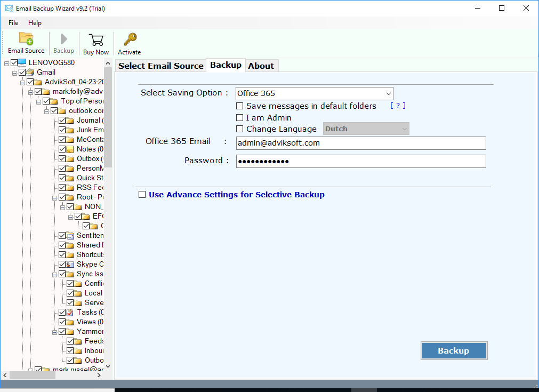The width and height of the screenshot is (539, 392).
Task: Collapse the Root folder node
Action: [54, 198]
